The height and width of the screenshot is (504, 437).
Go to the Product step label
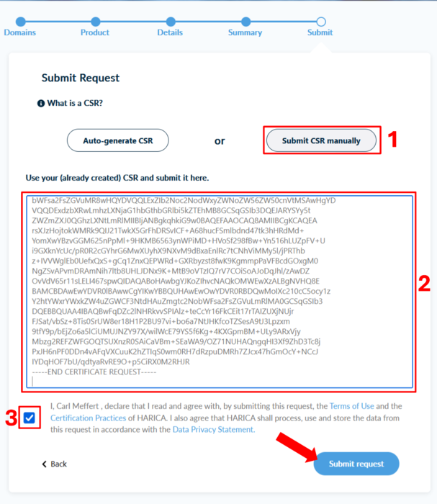click(95, 32)
